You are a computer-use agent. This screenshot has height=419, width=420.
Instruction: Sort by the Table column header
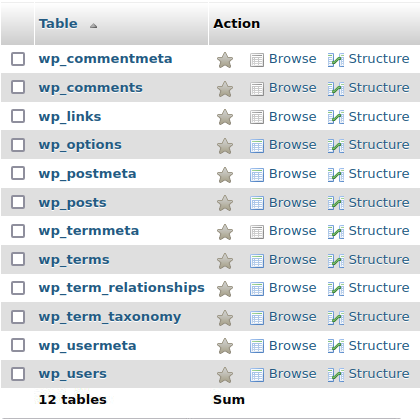tap(58, 24)
